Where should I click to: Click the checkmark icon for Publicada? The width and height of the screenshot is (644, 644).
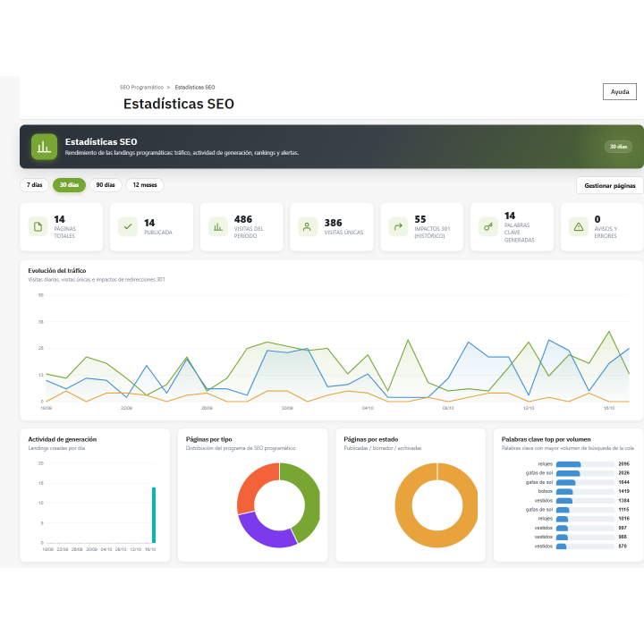click(x=128, y=226)
